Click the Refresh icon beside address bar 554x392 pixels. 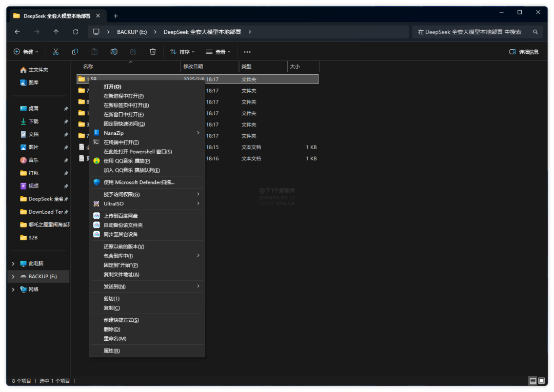[x=75, y=32]
